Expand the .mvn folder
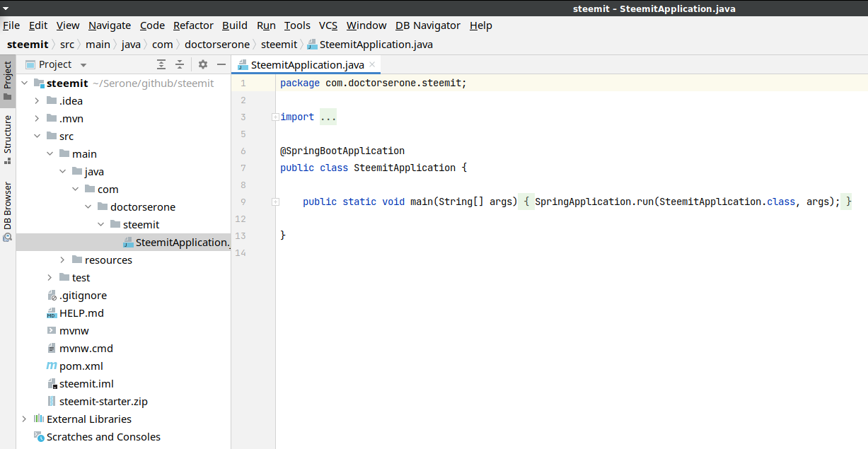This screenshot has width=868, height=449. [37, 119]
